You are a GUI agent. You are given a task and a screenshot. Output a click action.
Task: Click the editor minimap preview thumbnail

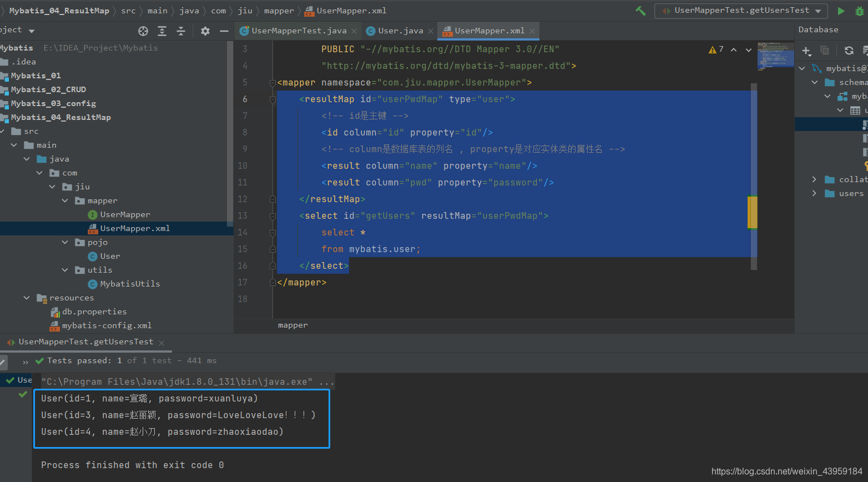click(x=776, y=56)
